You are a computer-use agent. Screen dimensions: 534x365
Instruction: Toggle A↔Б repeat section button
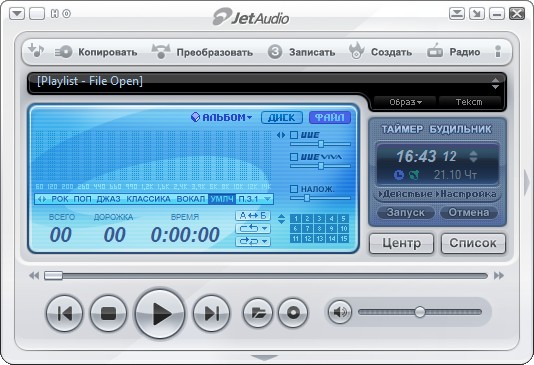(253, 216)
